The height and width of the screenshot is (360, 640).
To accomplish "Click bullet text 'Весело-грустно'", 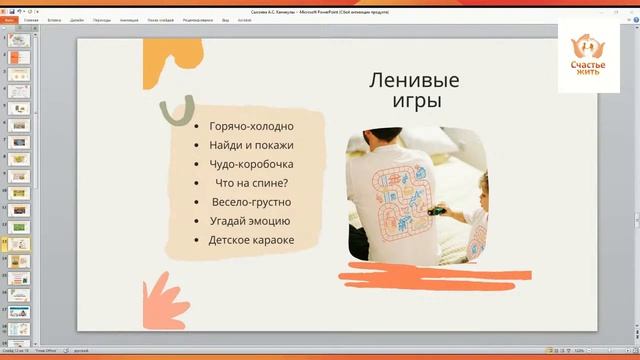I will [x=251, y=202].
